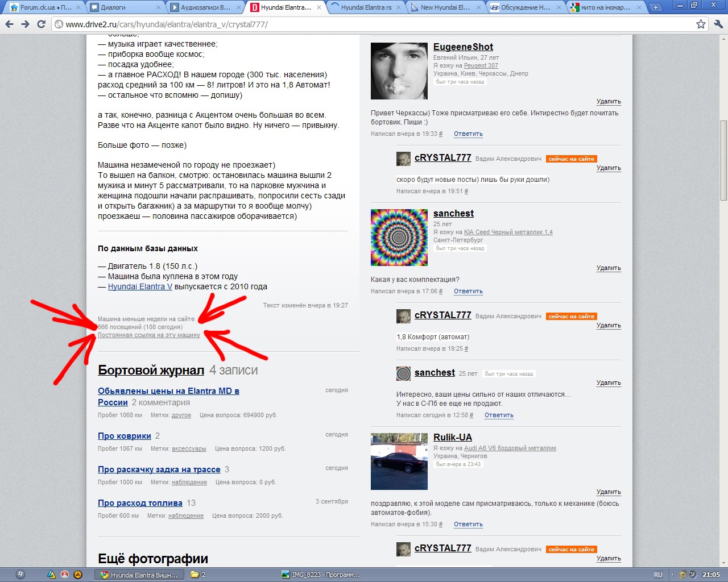Click the browser forward arrow
Image resolution: width=728 pixels, height=582 pixels.
click(25, 24)
